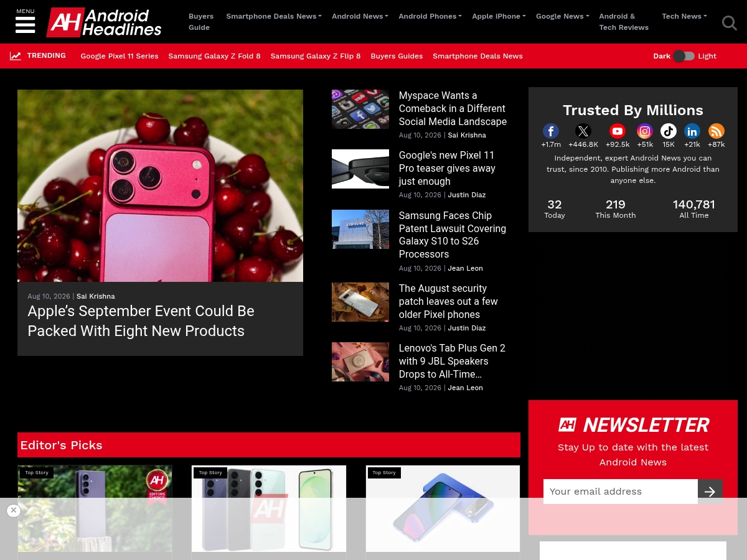Open Buyers Guide nav item

[x=201, y=22]
